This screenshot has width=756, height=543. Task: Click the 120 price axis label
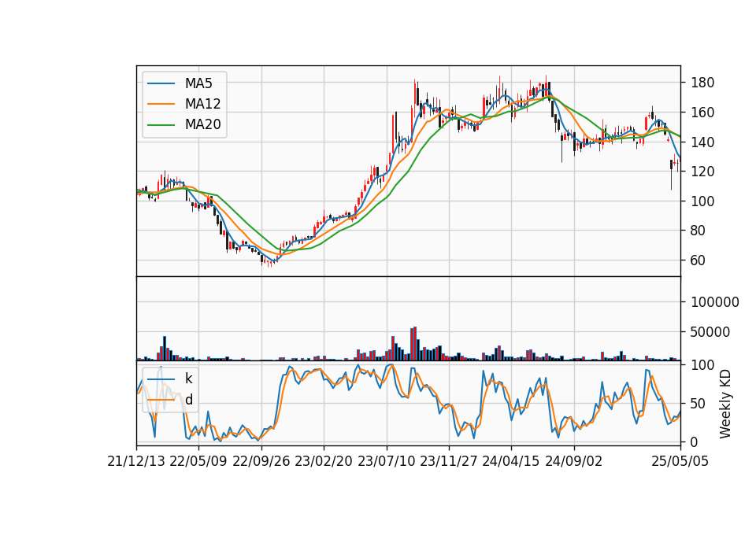point(702,172)
